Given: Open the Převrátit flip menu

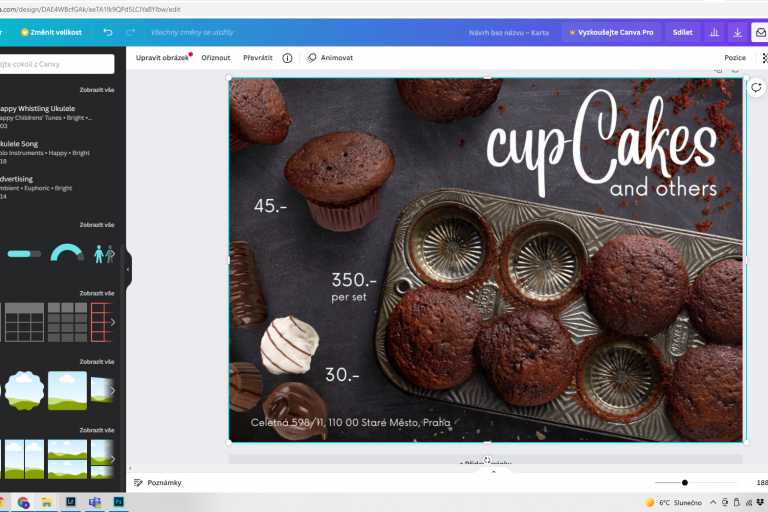Looking at the screenshot, I should tap(258, 58).
